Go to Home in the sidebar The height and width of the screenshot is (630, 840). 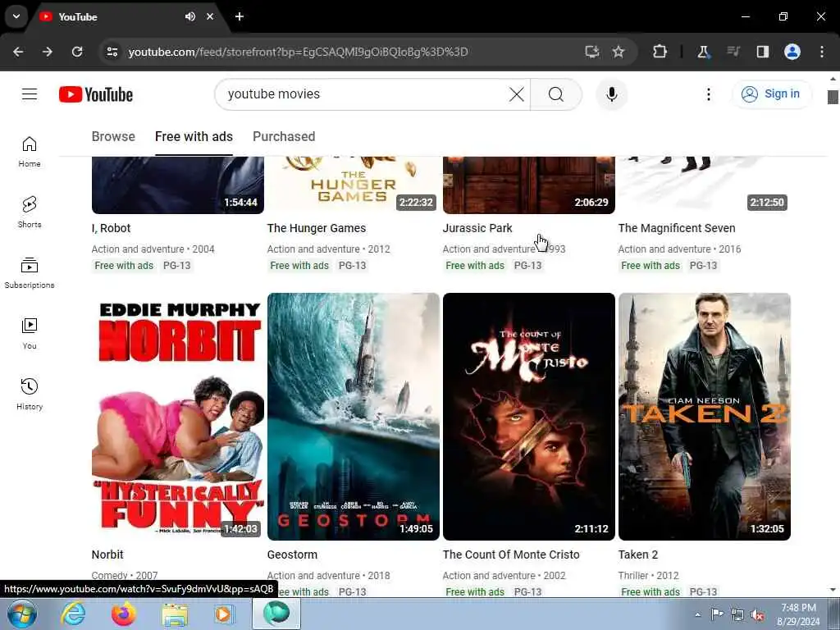pos(30,152)
